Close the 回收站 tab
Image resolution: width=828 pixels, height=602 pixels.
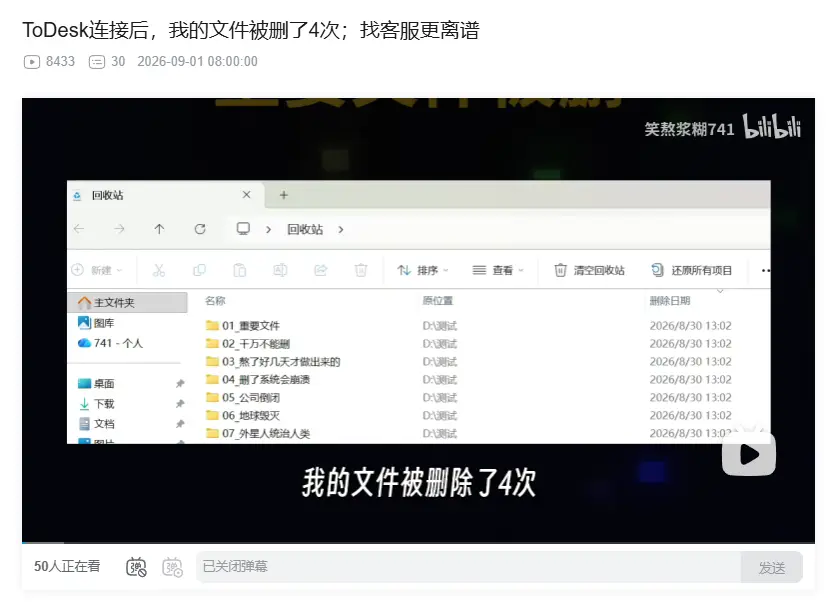click(246, 195)
